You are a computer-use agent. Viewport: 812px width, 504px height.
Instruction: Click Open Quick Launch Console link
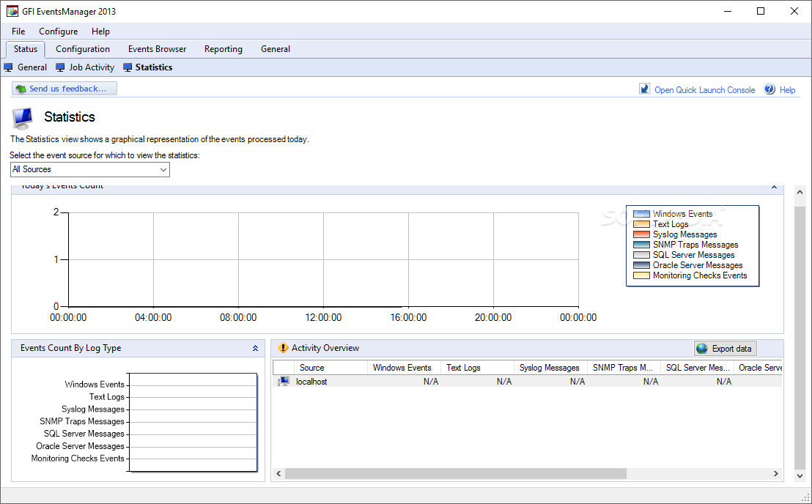pyautogui.click(x=705, y=89)
